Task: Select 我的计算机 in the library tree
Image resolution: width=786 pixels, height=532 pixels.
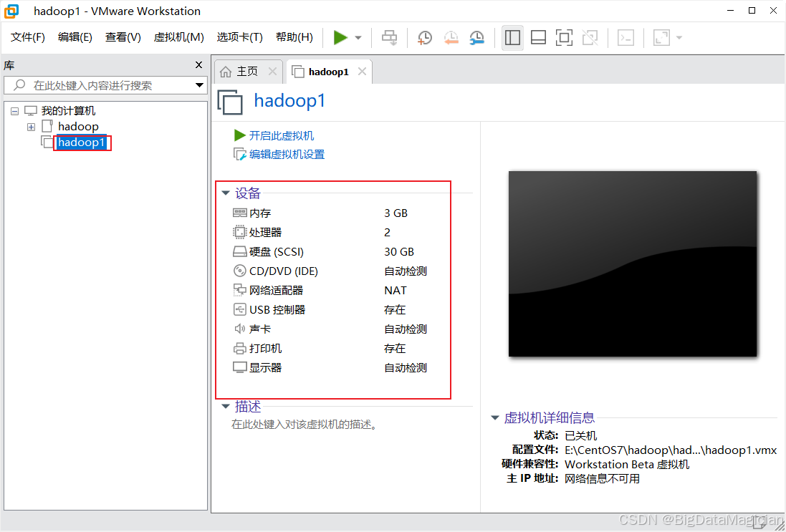Action: (68, 111)
